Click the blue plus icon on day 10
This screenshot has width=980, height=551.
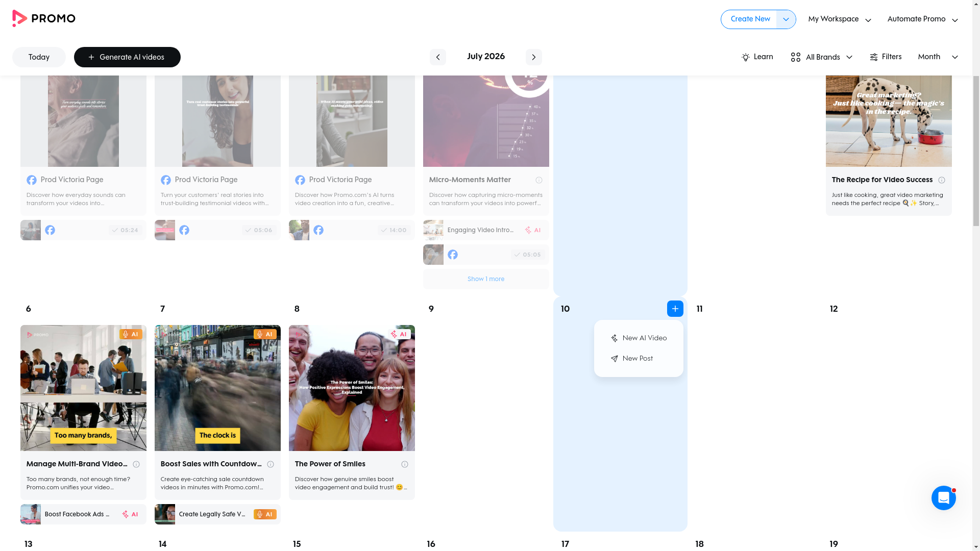tap(675, 309)
